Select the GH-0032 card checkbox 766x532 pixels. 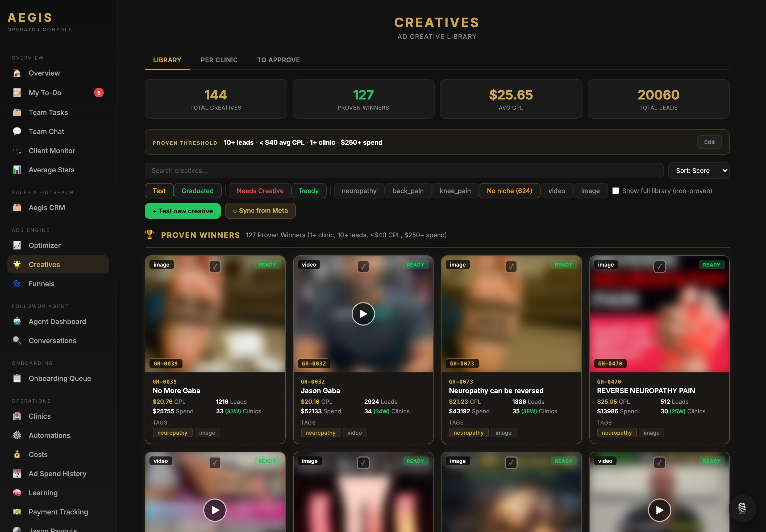[363, 266]
